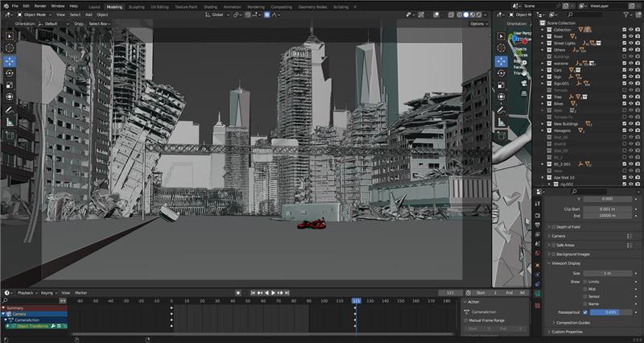Expand the New Buildings collection
Image resolution: width=644 pixels, height=343 pixels.
coord(543,124)
